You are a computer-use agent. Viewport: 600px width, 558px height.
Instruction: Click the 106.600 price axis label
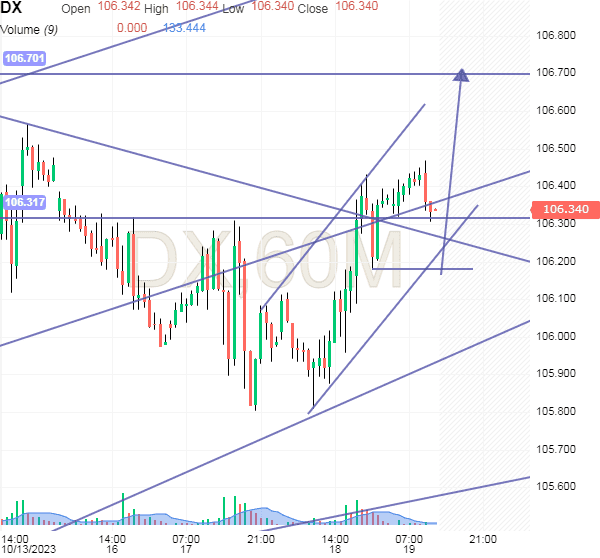(556, 110)
